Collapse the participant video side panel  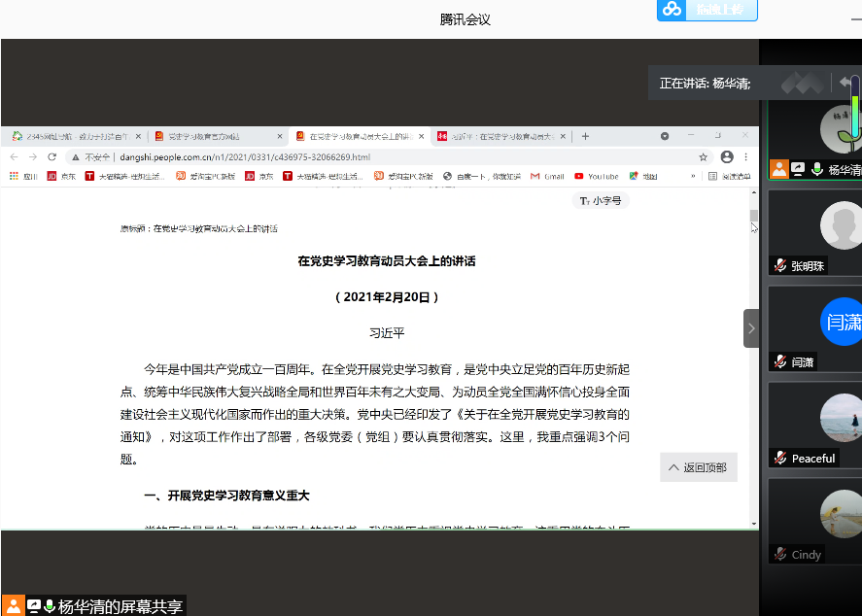point(751,328)
